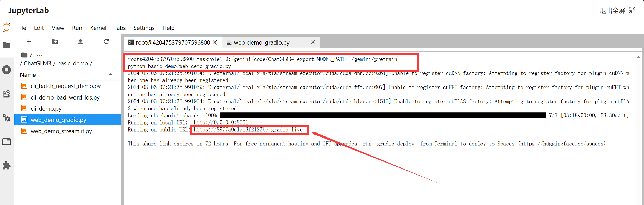Open the Settings menu
644x205 pixels.
tap(144, 28)
